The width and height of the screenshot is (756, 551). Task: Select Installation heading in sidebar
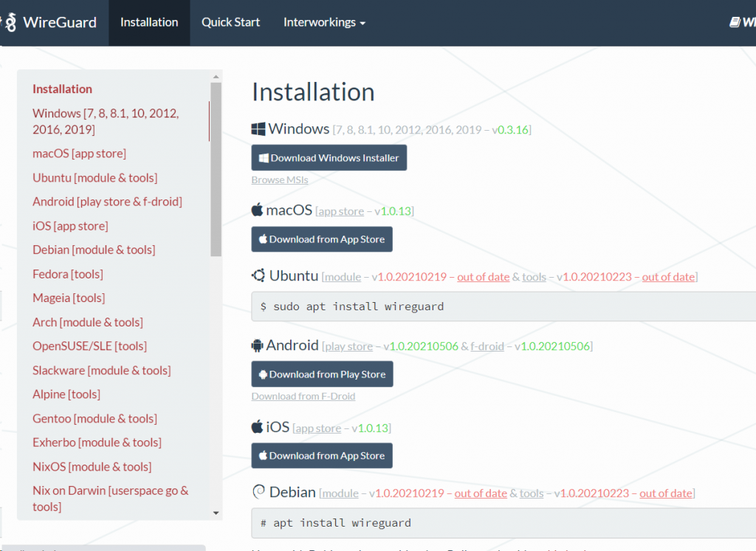click(x=62, y=89)
